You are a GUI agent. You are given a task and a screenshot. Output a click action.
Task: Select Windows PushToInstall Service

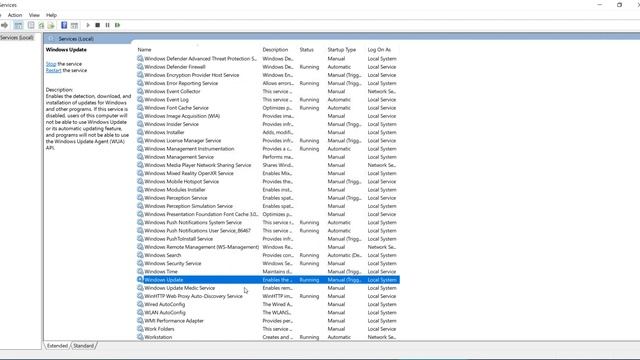(x=178, y=239)
